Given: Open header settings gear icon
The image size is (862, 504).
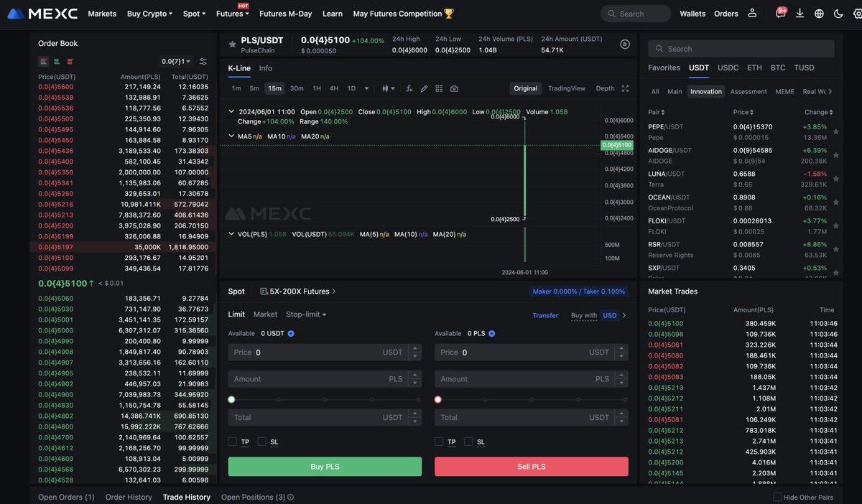Looking at the screenshot, I should pyautogui.click(x=856, y=13).
